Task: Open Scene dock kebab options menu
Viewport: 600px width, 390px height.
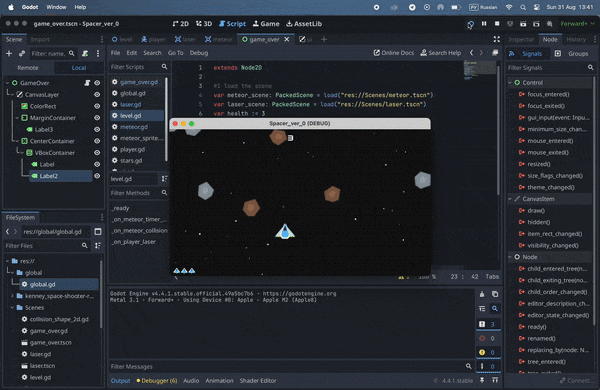Action: [98, 54]
